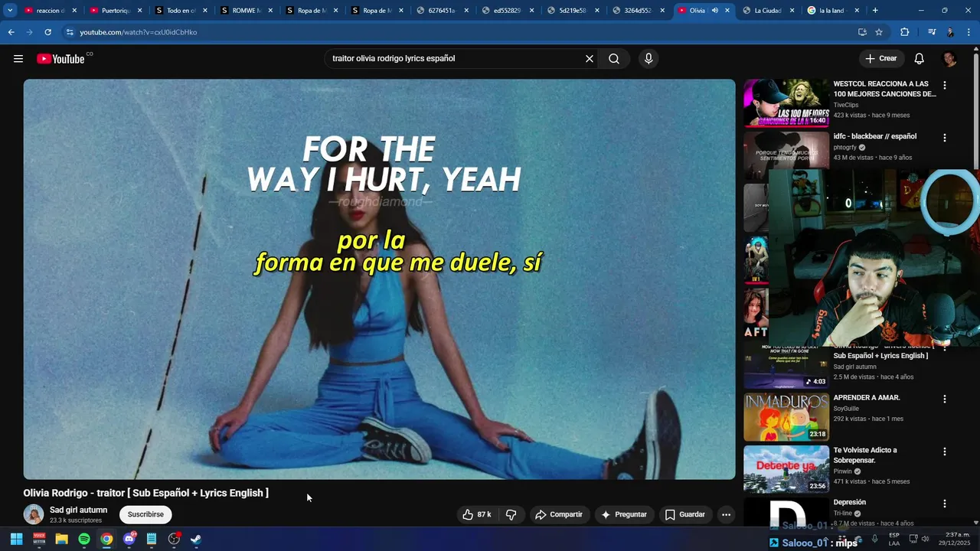Install or cast page icon in address bar

862,32
